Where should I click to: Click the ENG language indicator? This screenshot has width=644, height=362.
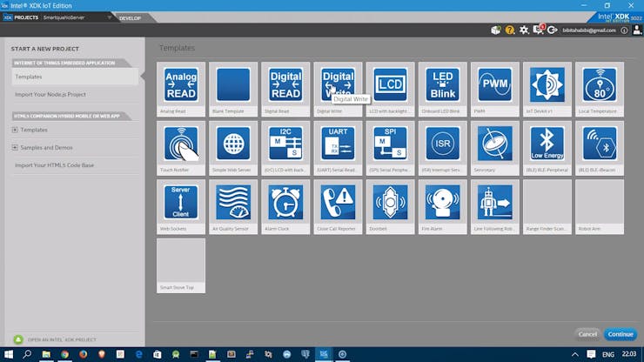pos(608,354)
